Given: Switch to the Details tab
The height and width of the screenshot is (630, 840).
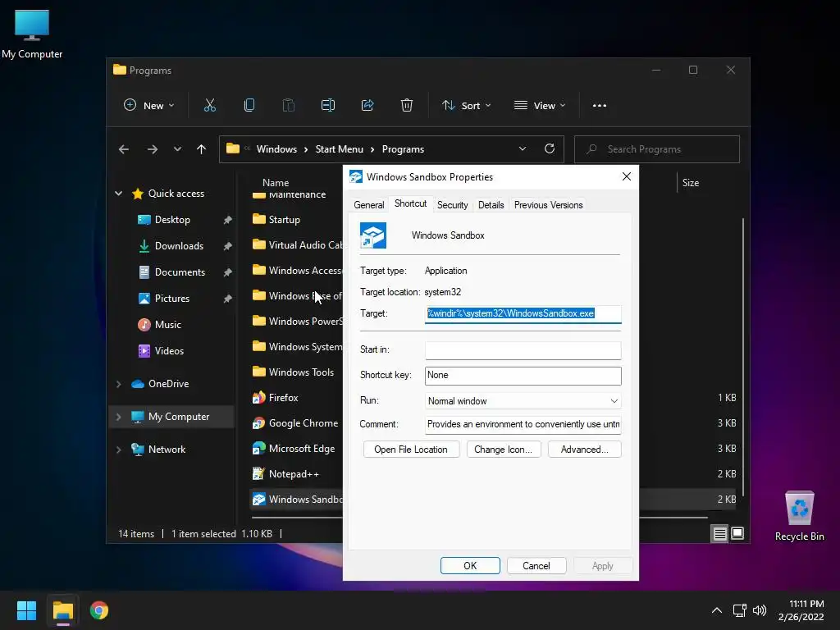Looking at the screenshot, I should tap(491, 204).
